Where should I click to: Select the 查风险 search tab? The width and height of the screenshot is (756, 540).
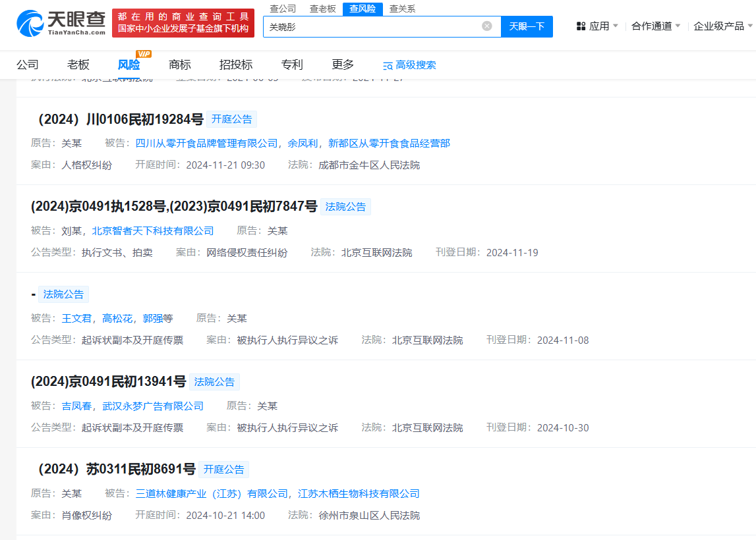(x=363, y=9)
